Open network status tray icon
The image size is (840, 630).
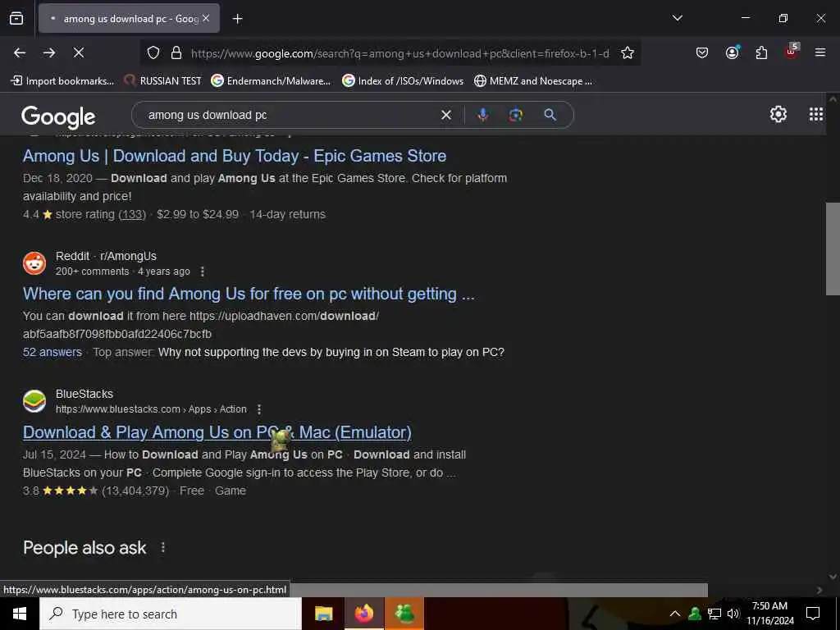point(714,614)
